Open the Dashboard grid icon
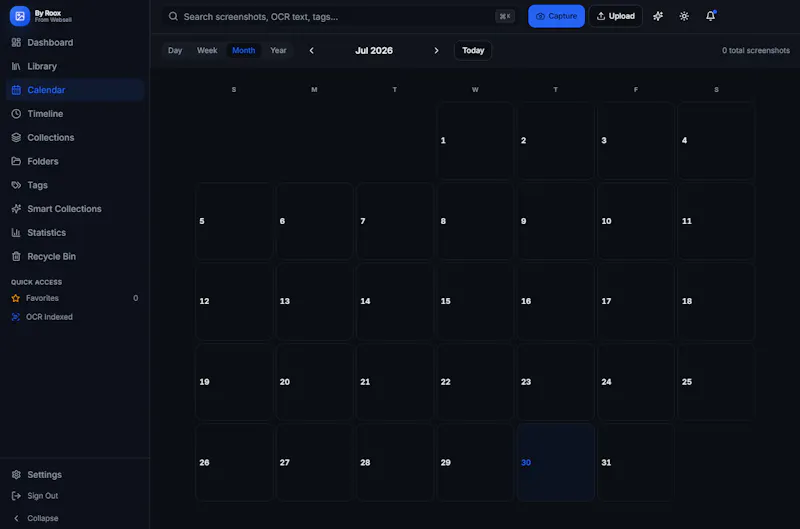800x529 pixels. (x=16, y=42)
